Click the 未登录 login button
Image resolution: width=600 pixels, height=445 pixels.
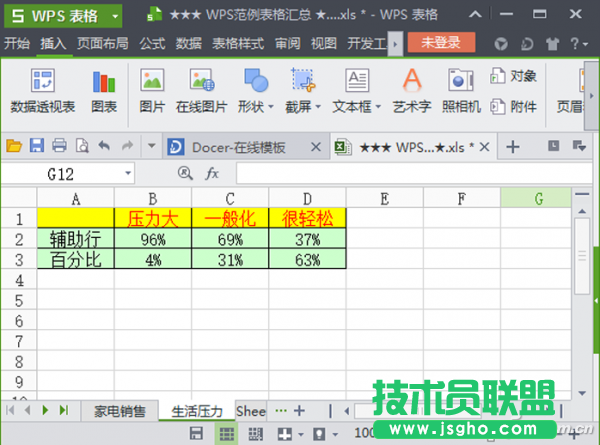(441, 43)
